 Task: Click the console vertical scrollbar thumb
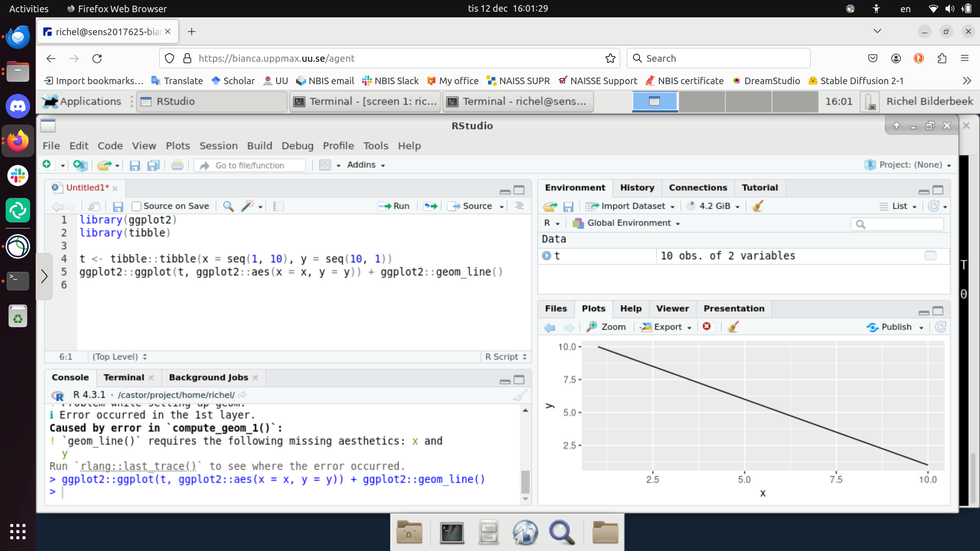click(x=525, y=482)
